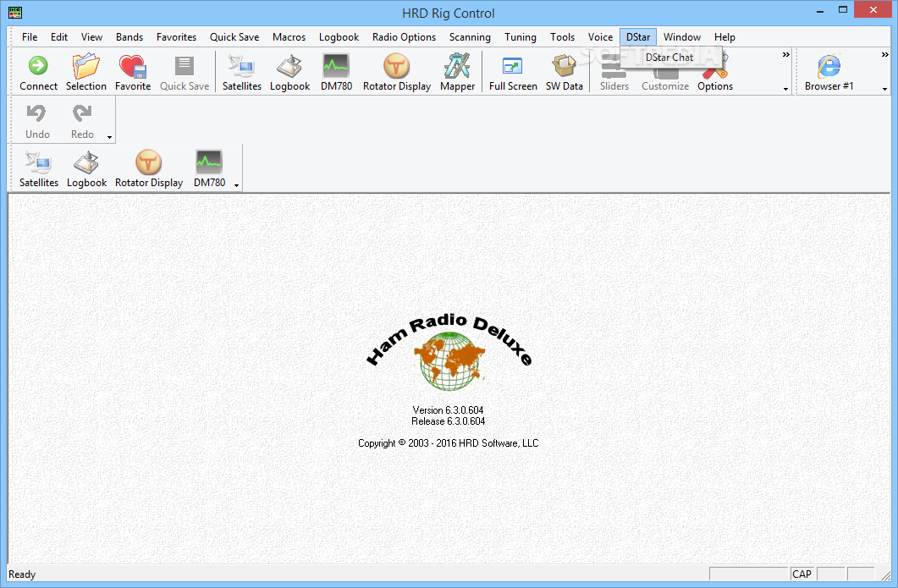
Task: Open the Radio Options menu
Action: 405,37
